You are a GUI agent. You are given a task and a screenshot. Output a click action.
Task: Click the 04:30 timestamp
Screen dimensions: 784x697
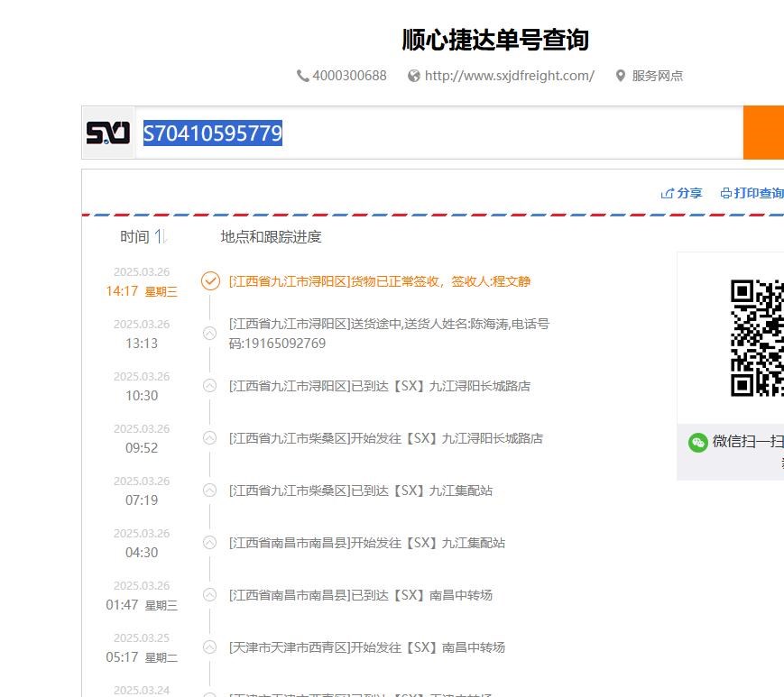click(142, 553)
